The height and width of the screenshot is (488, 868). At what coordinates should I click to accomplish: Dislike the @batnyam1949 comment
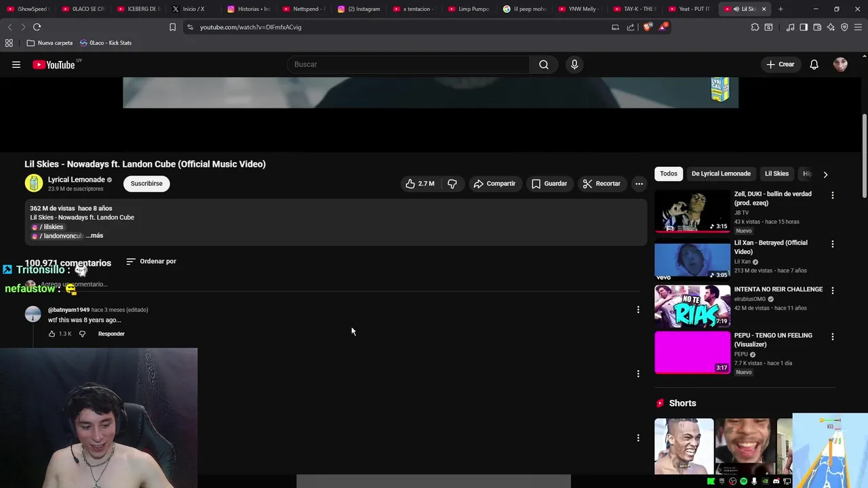coord(82,333)
